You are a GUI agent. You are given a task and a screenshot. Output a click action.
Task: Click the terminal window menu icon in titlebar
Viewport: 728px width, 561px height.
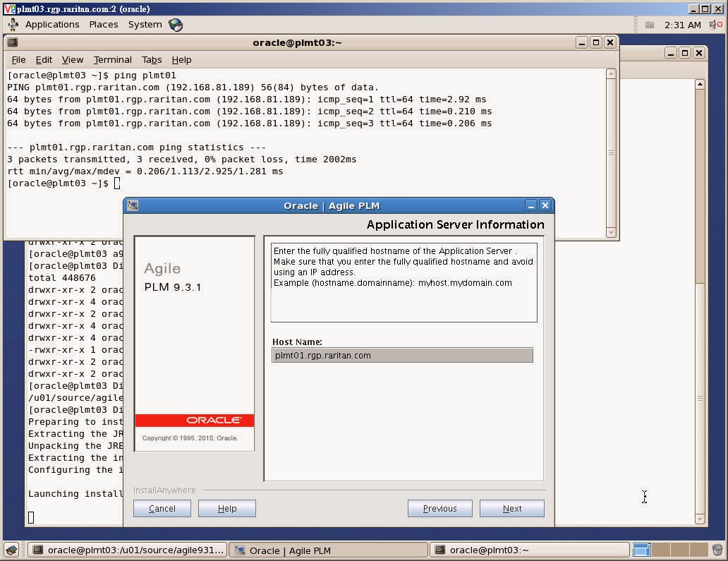pyautogui.click(x=13, y=42)
